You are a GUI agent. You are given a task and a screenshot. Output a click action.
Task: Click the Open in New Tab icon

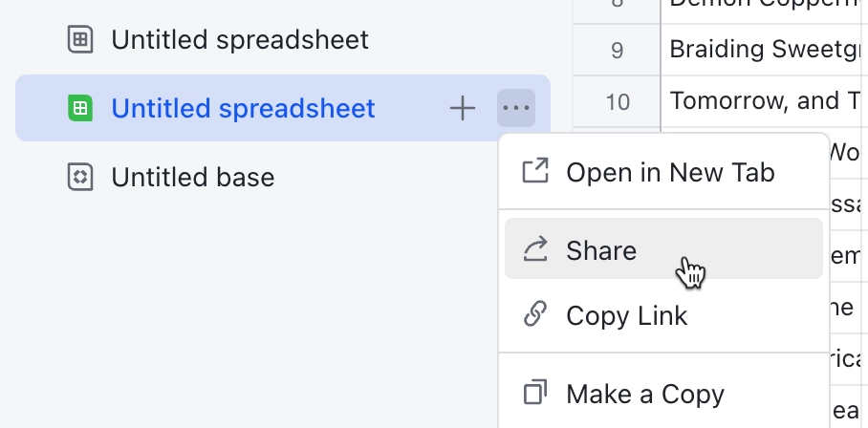535,171
